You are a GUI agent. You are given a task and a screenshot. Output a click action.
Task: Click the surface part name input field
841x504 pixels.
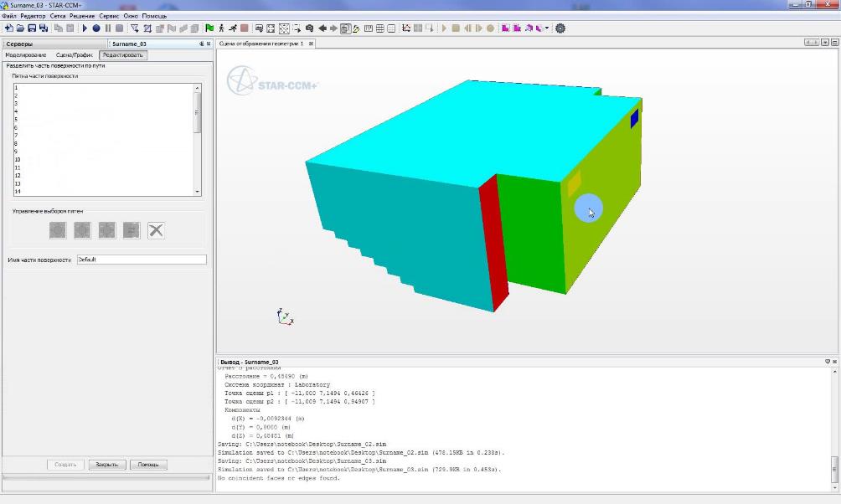coord(141,260)
